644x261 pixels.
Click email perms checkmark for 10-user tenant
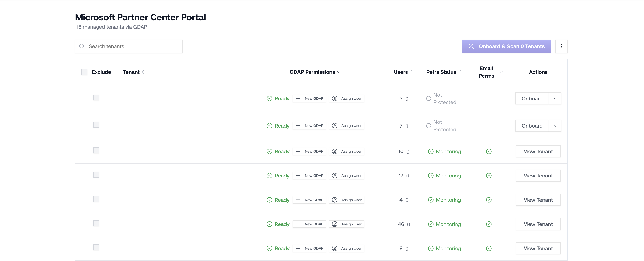coord(489,151)
